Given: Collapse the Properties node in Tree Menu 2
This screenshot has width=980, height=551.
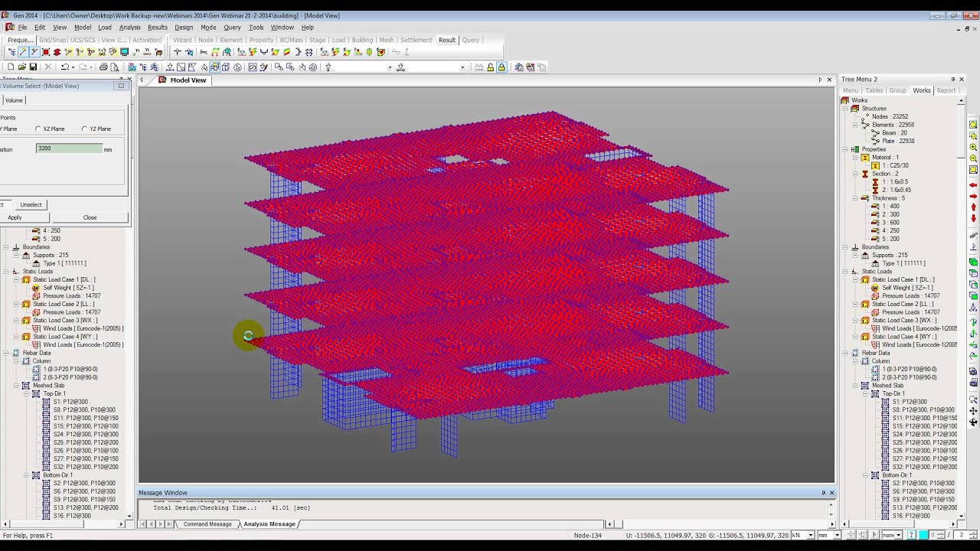Looking at the screenshot, I should [846, 149].
